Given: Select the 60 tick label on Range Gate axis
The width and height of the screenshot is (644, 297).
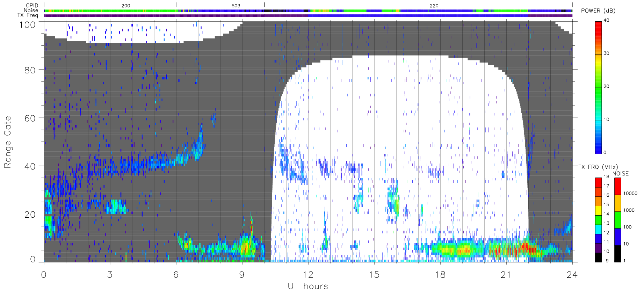Looking at the screenshot, I should point(30,118).
